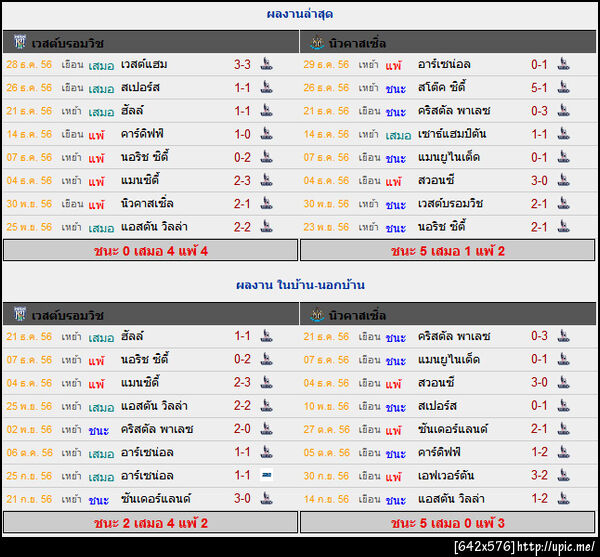600x557 pixels.
Task: Click the 2-0 score next to คริสตัล พาเลซ
Action: pos(242,429)
